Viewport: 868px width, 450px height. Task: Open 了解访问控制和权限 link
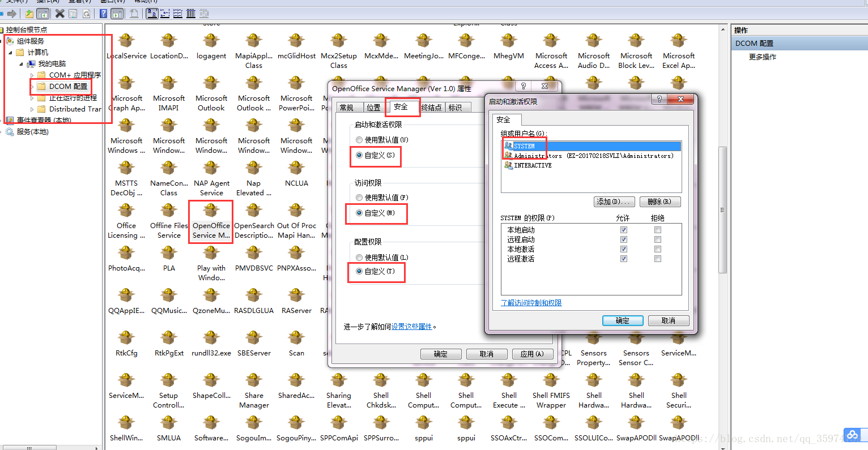tap(531, 303)
